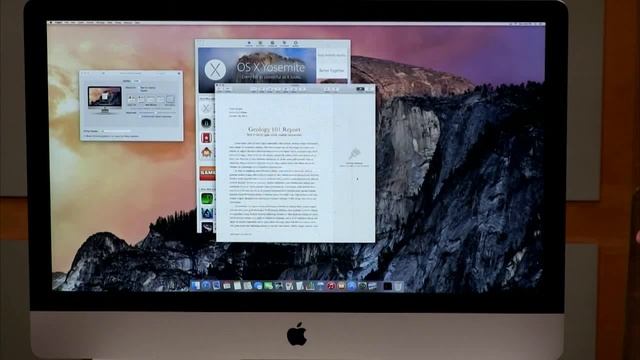The width and height of the screenshot is (640, 360).
Task: Click the iMac display preview in Displays
Action: [104, 100]
